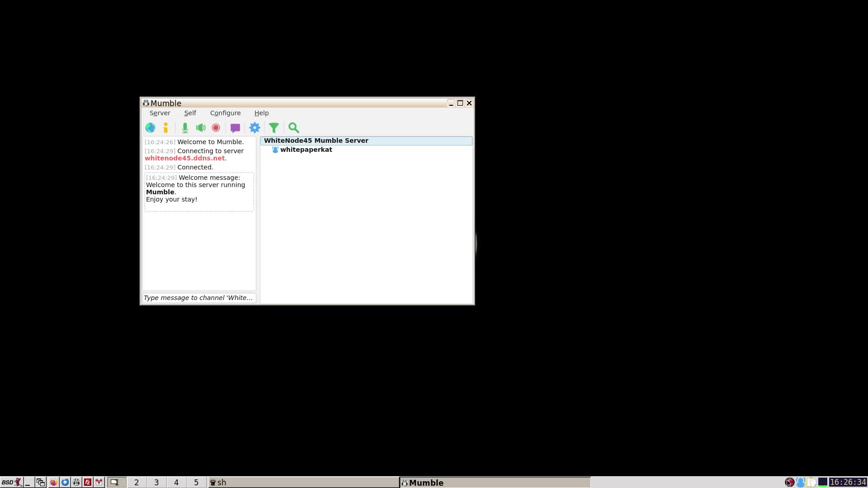The height and width of the screenshot is (488, 868).
Task: Open the Self menu
Action: (190, 113)
